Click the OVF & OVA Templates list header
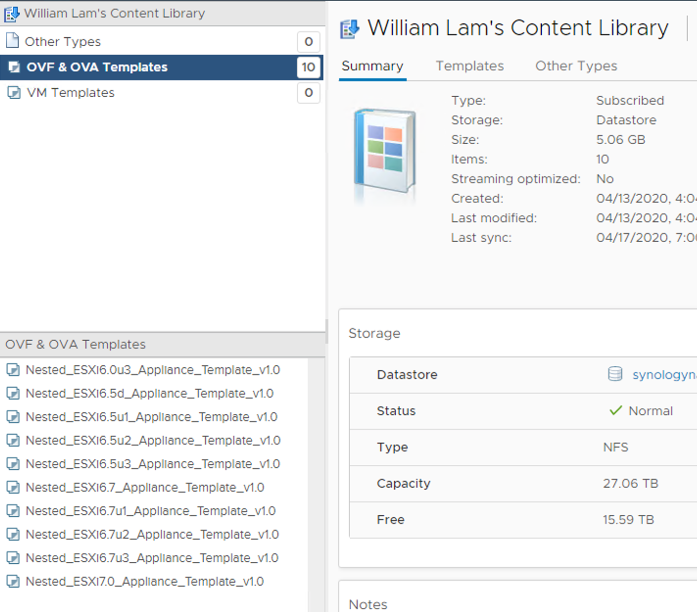Screen dimensions: 697x612 [x=163, y=344]
